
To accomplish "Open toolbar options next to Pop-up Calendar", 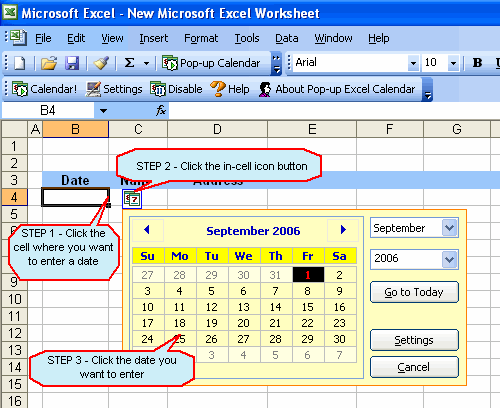I will point(276,64).
